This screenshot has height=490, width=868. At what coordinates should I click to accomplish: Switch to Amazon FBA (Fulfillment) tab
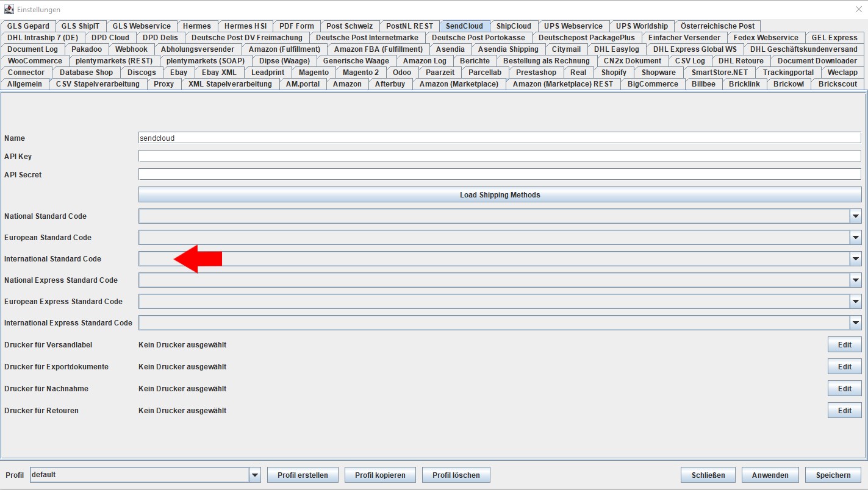click(378, 49)
